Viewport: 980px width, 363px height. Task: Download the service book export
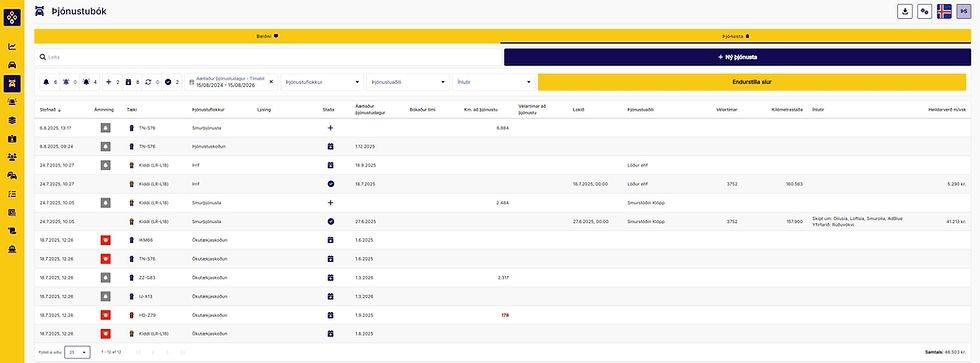tap(904, 11)
